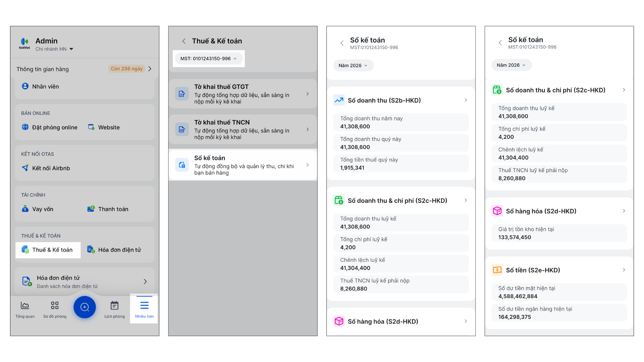Select Thuế & Kế toán menu item
644x362 pixels.
click(x=48, y=250)
